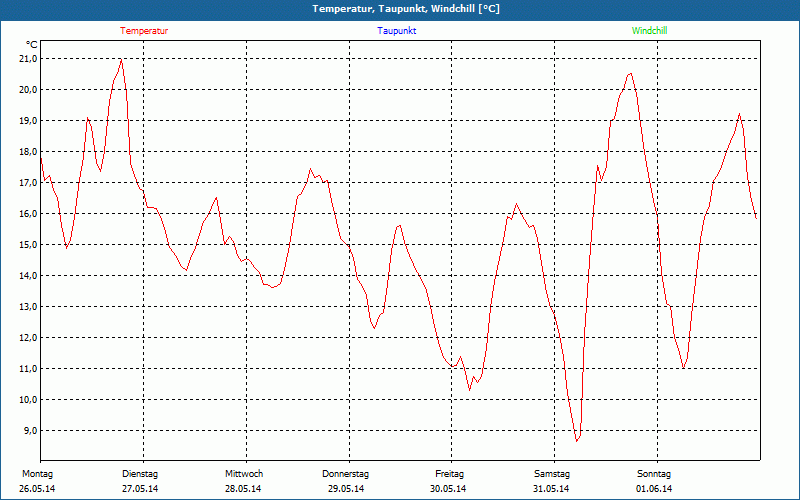Click the 26.05.14 date label
This screenshot has width=800, height=500.
tap(37, 489)
